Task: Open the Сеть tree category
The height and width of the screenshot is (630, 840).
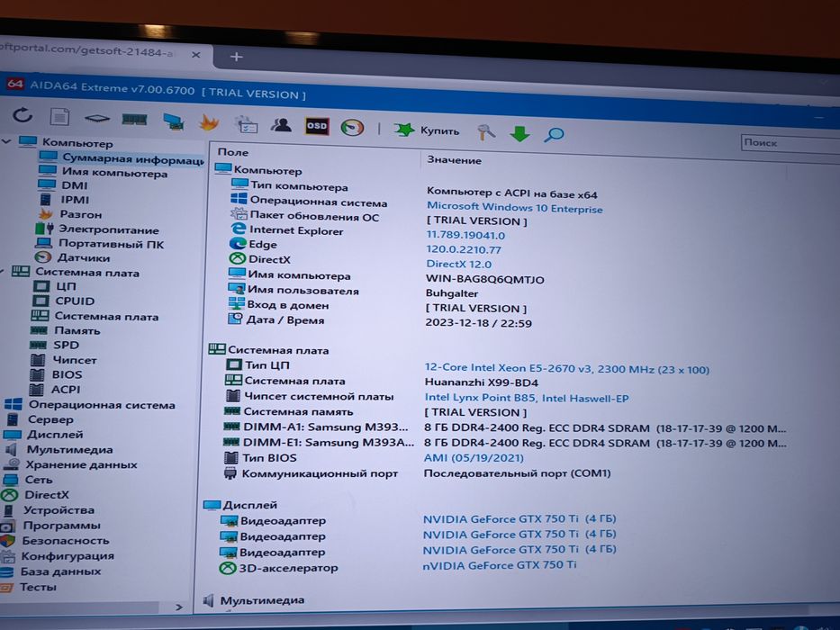Action: [27, 480]
